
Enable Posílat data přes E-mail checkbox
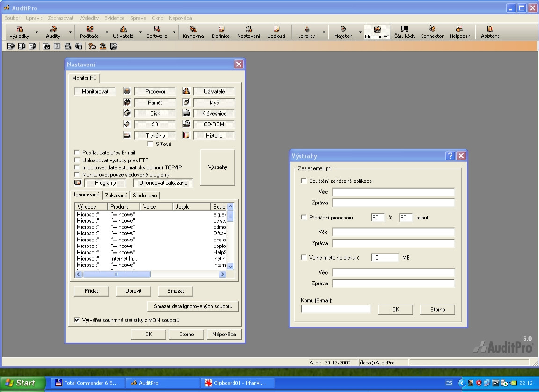click(77, 152)
